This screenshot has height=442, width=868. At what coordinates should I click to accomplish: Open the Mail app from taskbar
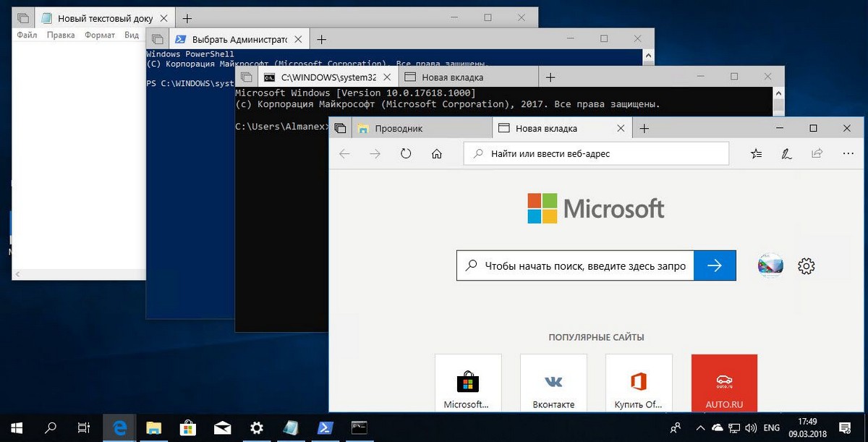222,428
